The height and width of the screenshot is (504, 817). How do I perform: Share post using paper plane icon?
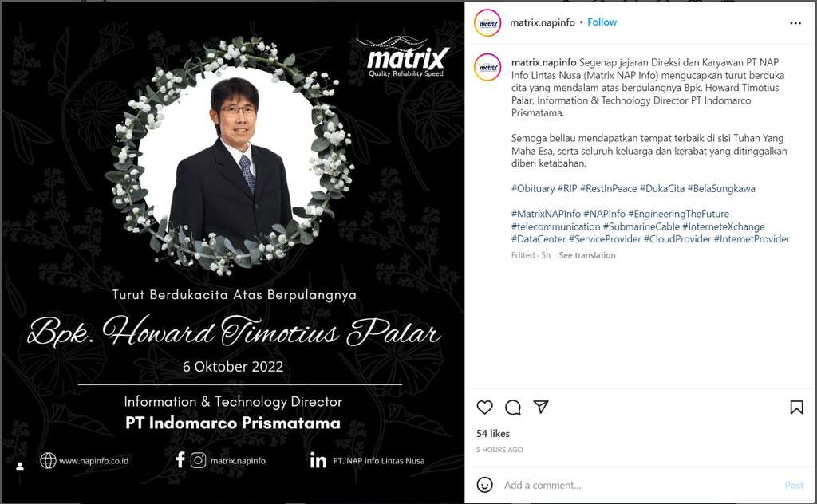click(x=541, y=407)
